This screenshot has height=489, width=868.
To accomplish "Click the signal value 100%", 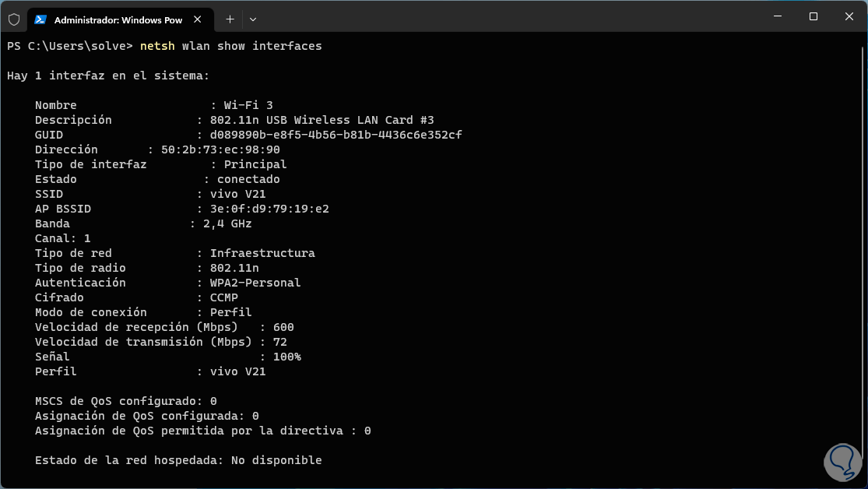I will [x=286, y=357].
